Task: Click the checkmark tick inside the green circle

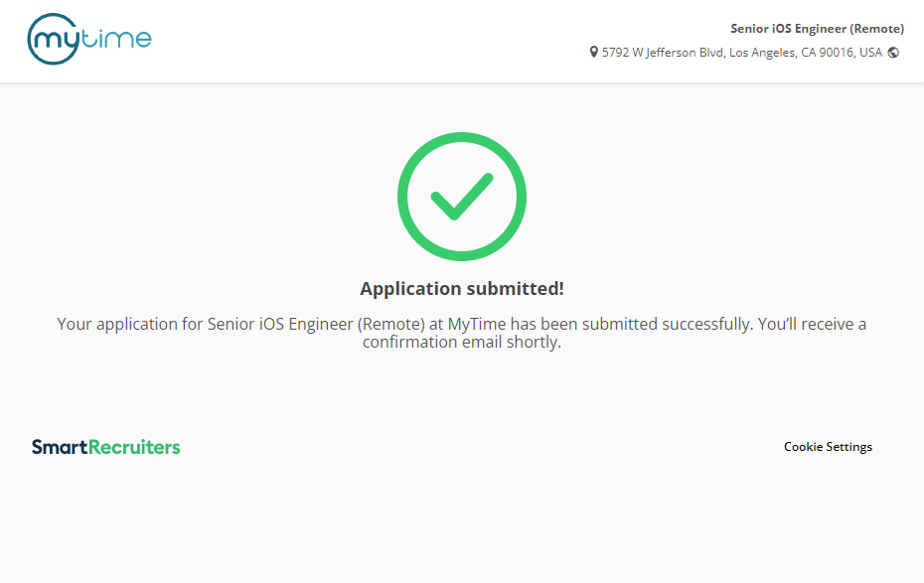Action: 462,197
